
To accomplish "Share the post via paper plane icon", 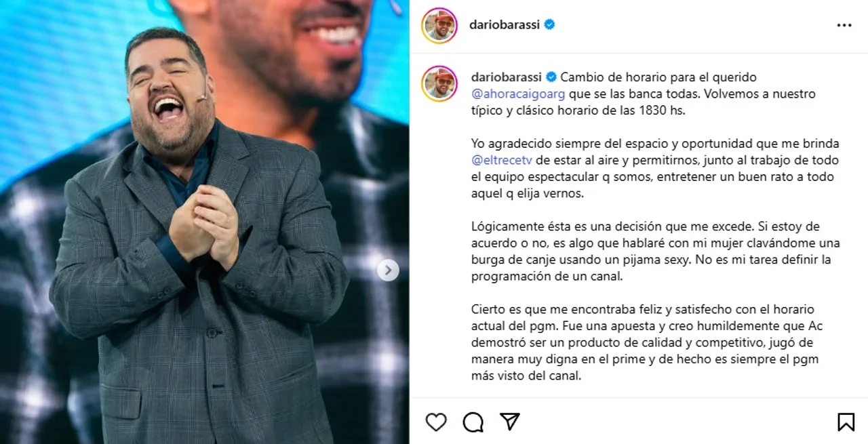I will click(510, 421).
